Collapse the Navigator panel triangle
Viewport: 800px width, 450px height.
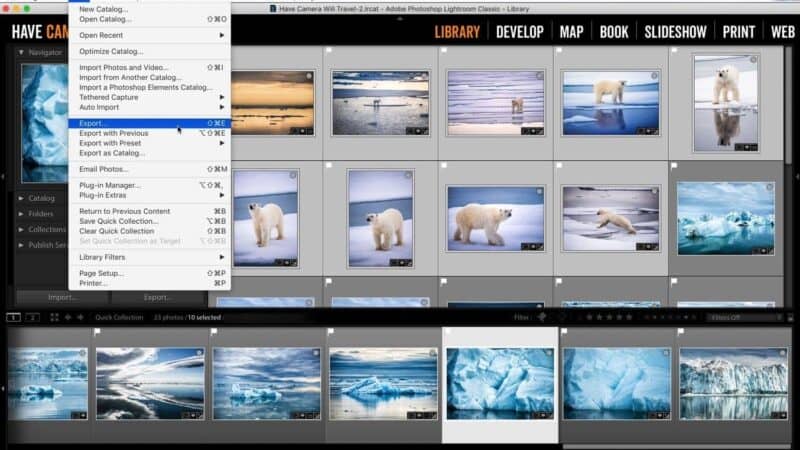click(21, 52)
